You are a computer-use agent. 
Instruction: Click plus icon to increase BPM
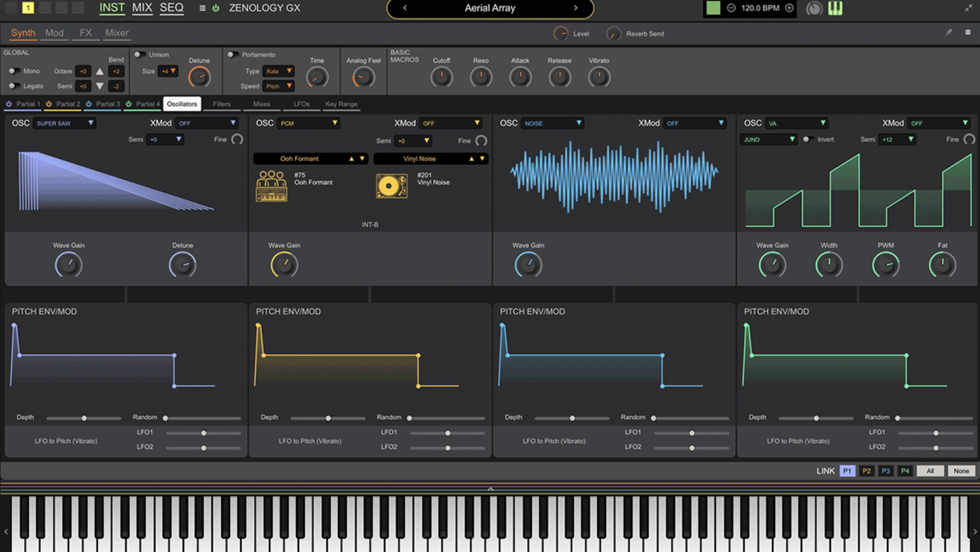pos(789,8)
